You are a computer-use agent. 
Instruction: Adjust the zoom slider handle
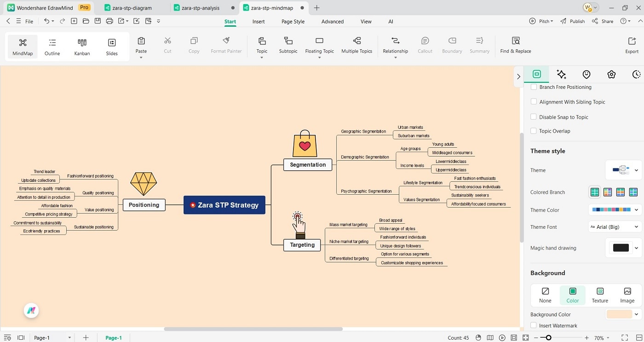click(548, 338)
